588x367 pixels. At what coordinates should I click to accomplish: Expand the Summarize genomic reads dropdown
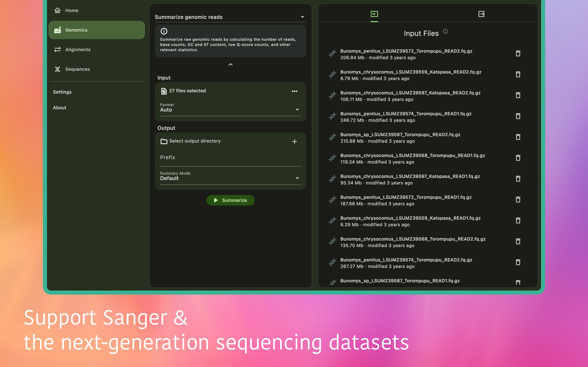coord(302,17)
